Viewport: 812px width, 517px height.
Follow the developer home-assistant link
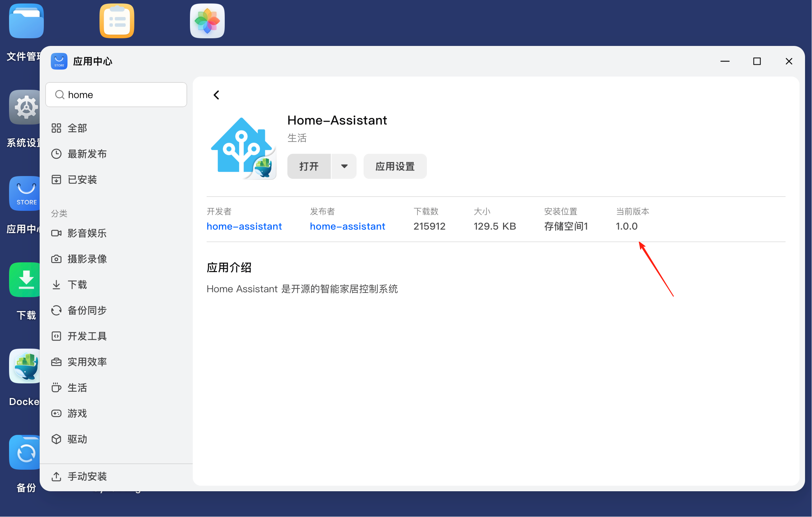click(x=244, y=226)
